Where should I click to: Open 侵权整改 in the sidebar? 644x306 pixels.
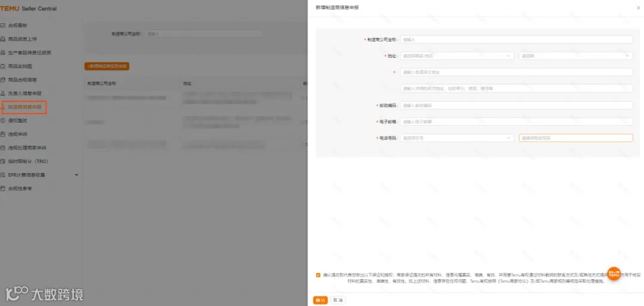click(x=18, y=121)
